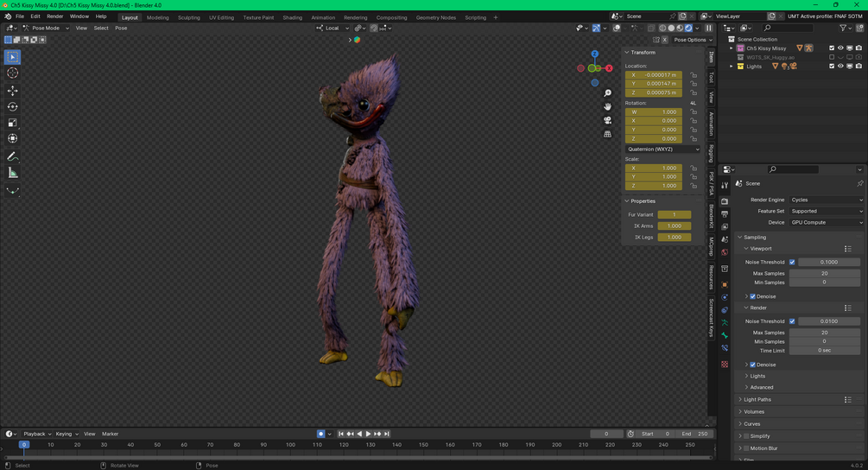Click the viewport zoom magnifier icon
The image size is (868, 470).
(607, 93)
